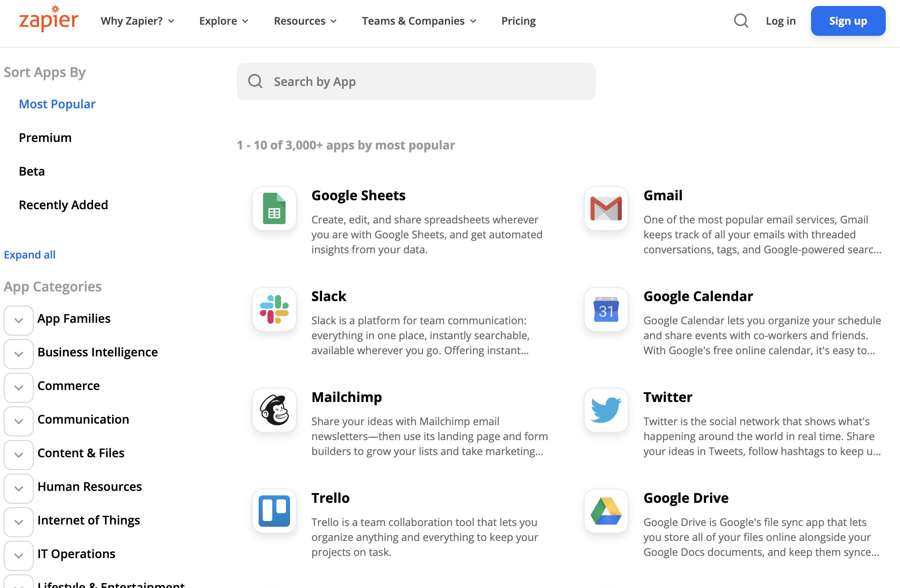
Task: Select the Internet of Things label
Action: 89,520
